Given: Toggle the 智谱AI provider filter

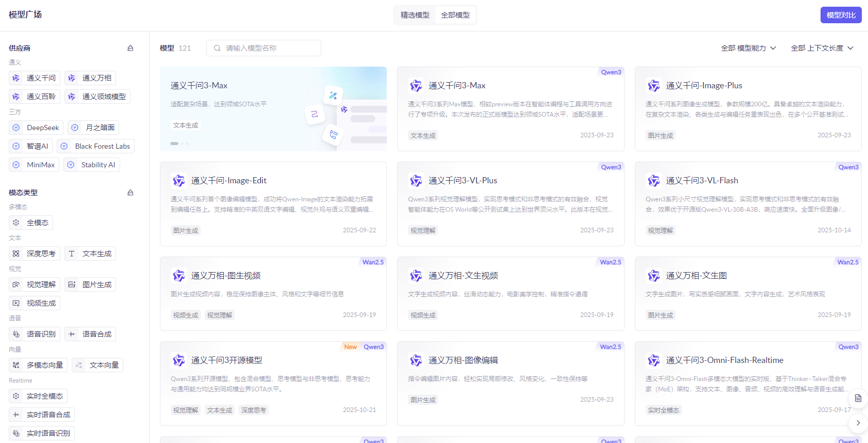Looking at the screenshot, I should pyautogui.click(x=30, y=146).
